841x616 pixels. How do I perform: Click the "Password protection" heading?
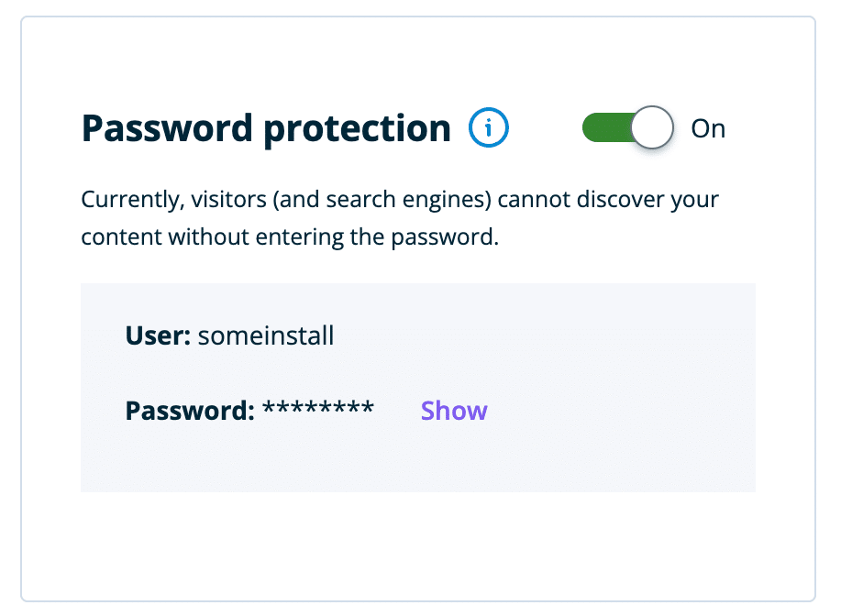point(266,129)
